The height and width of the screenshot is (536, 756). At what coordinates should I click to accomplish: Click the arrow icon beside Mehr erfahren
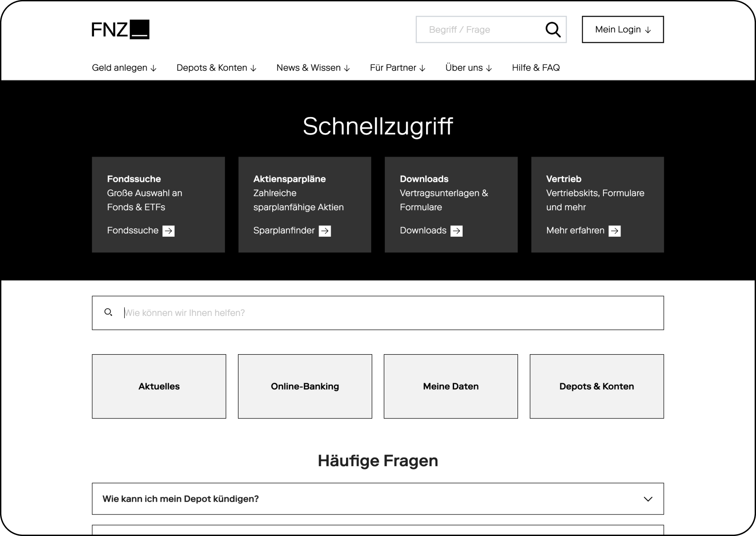pyautogui.click(x=614, y=231)
